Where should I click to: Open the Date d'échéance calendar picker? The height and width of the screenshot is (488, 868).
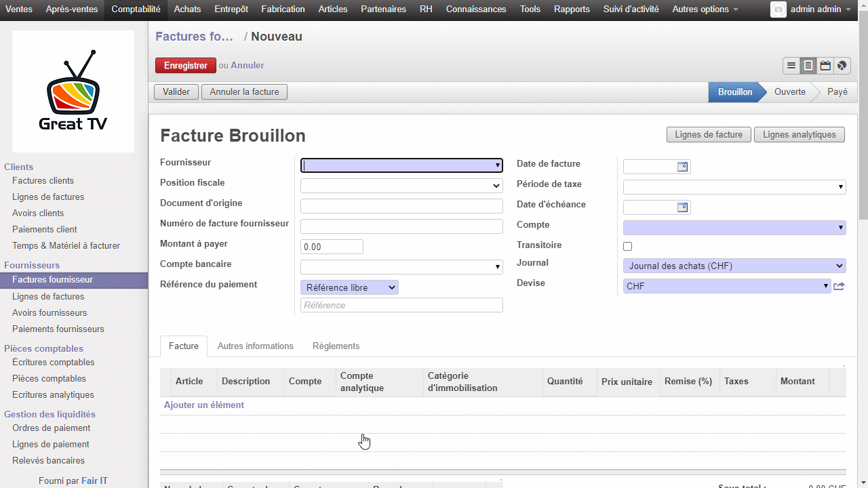[x=683, y=207]
